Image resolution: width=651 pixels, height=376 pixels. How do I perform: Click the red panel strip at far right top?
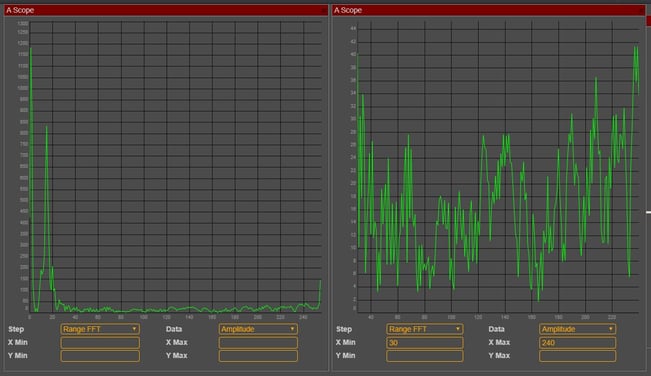click(x=649, y=21)
